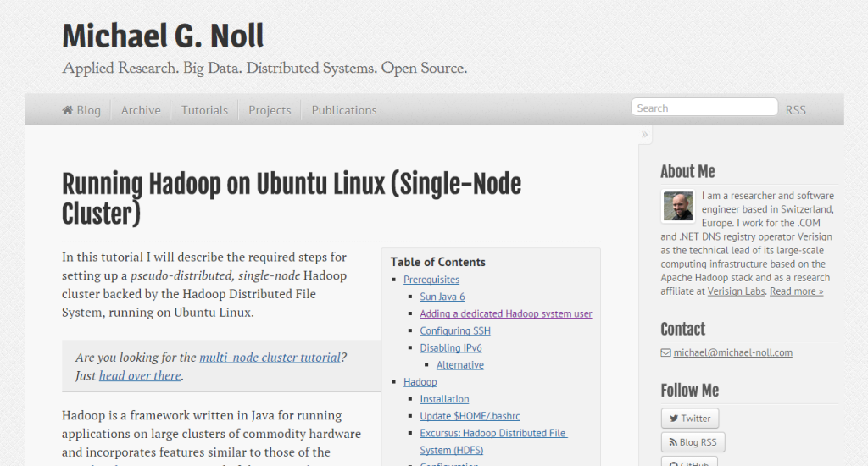Go to Blog in navigation bar
868x466 pixels.
[x=81, y=110]
